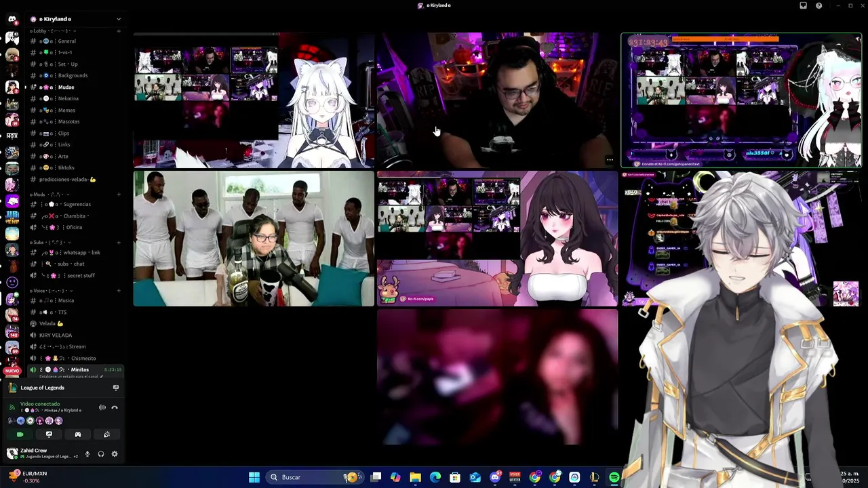
Task: Open the Zahid Crew user profile panel
Action: point(41,453)
